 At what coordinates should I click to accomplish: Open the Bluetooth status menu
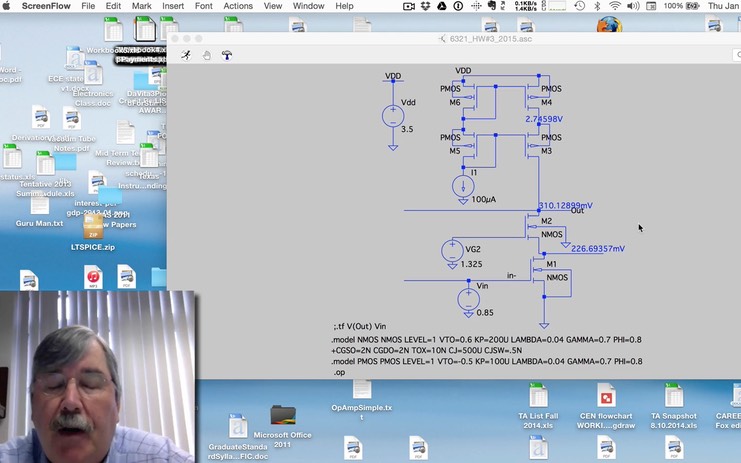point(596,6)
